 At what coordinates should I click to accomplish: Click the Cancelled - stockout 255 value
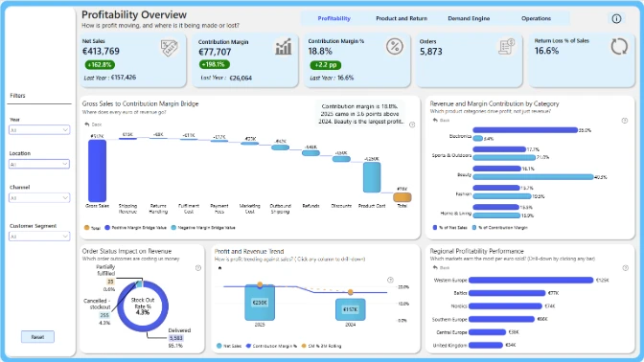[x=104, y=315]
